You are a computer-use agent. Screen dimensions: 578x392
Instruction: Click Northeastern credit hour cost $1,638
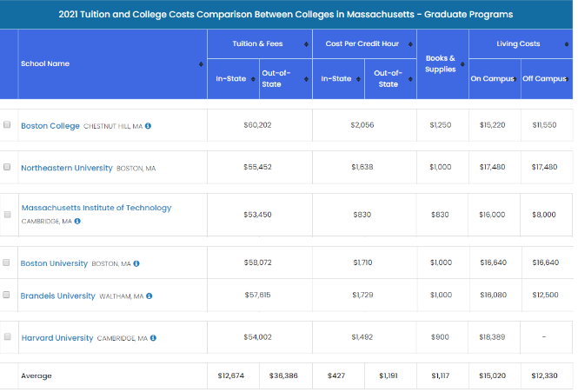(x=362, y=167)
